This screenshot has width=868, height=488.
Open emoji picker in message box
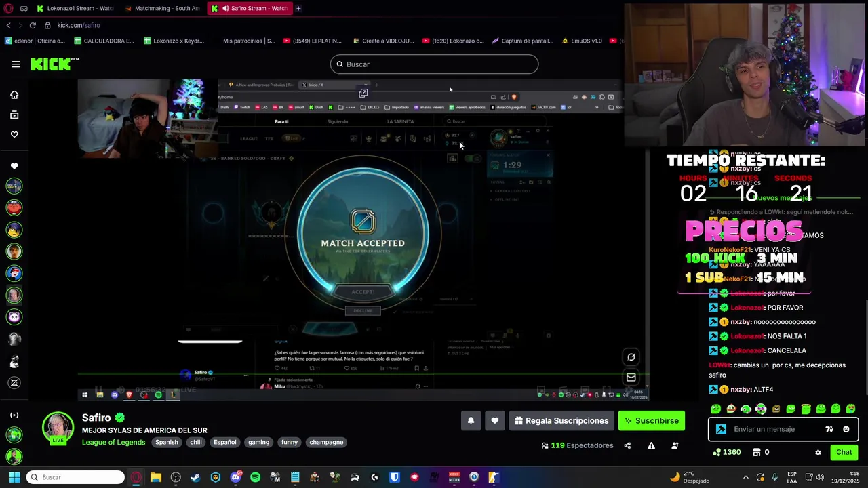pos(846,429)
